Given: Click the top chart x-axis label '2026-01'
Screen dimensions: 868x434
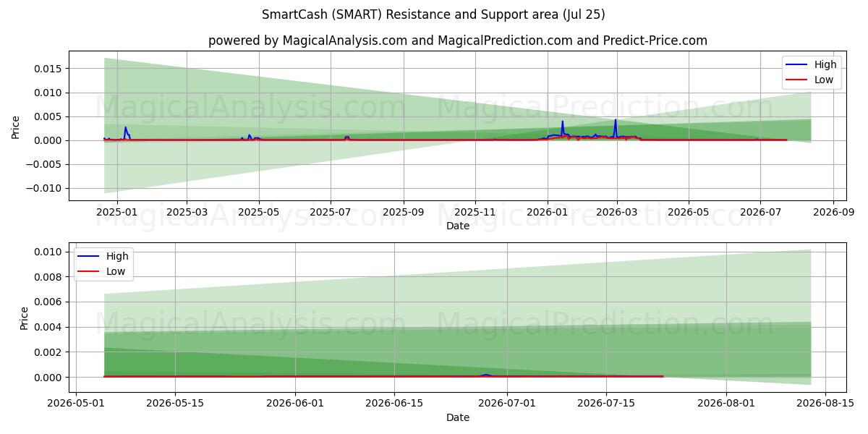Looking at the screenshot, I should click(547, 213).
